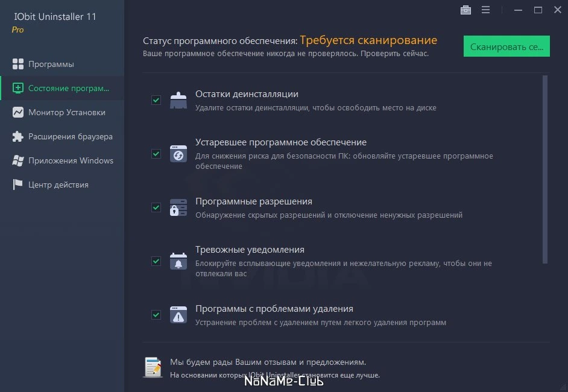Click the Монитор Установки chart icon
The height and width of the screenshot is (392, 568).
[17, 112]
